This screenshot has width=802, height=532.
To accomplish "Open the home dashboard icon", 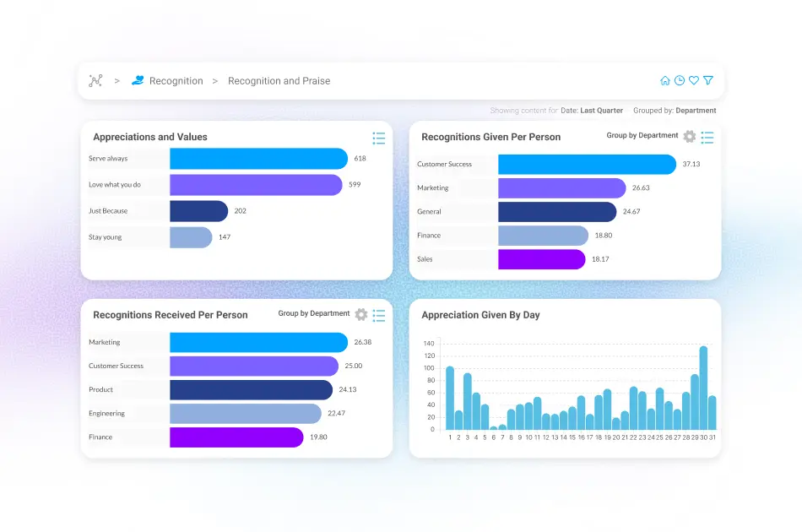I will 665,80.
